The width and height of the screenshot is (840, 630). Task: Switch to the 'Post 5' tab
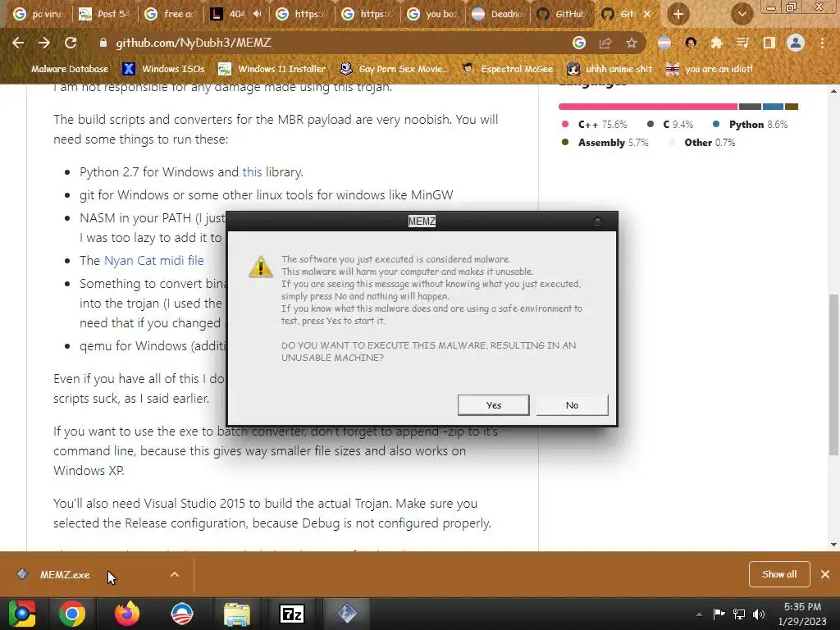(104, 14)
